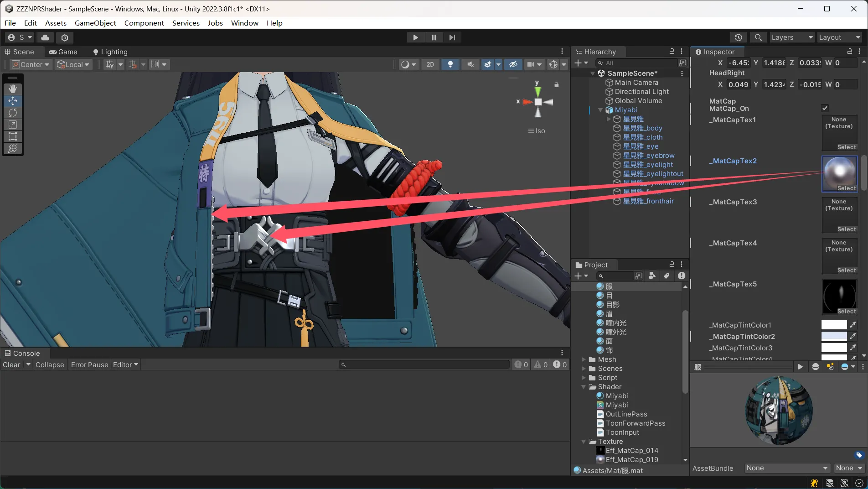Click the Play button
This screenshot has height=489, width=868.
(x=415, y=37)
